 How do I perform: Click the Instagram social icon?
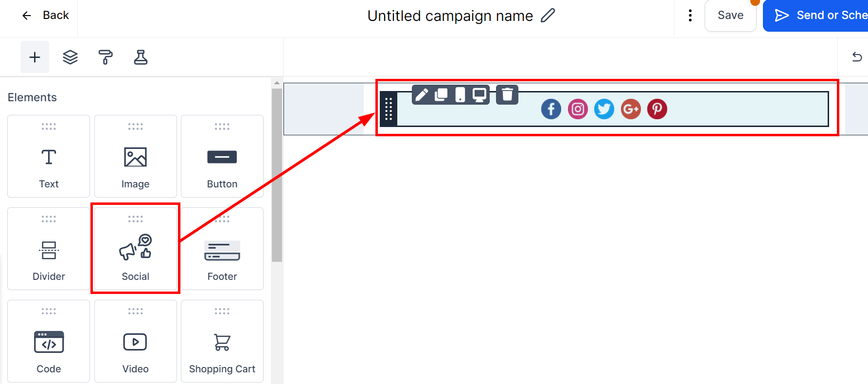coord(578,109)
